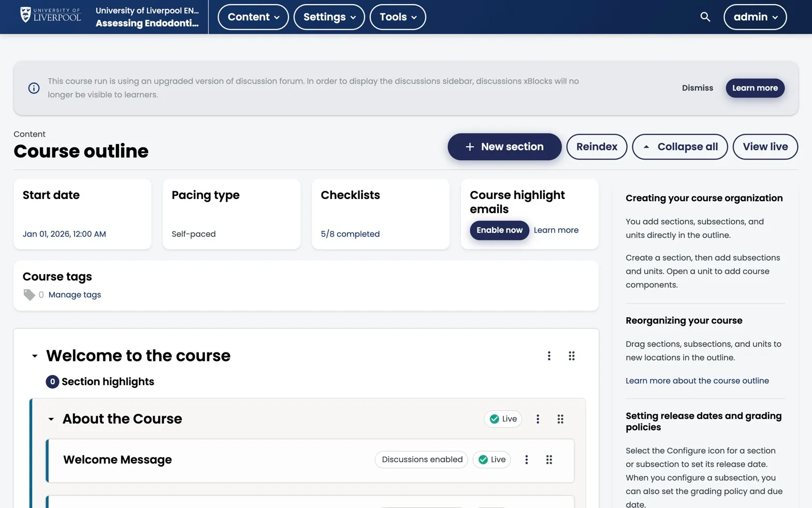Open actions menu for Welcome Message
Image resolution: width=812 pixels, height=508 pixels.
coord(526,459)
